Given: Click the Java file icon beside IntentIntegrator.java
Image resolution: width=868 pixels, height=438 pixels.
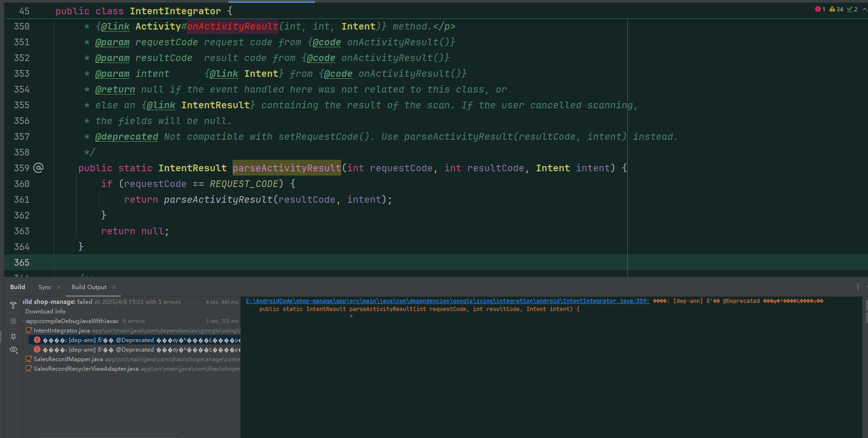Looking at the screenshot, I should click(29, 330).
